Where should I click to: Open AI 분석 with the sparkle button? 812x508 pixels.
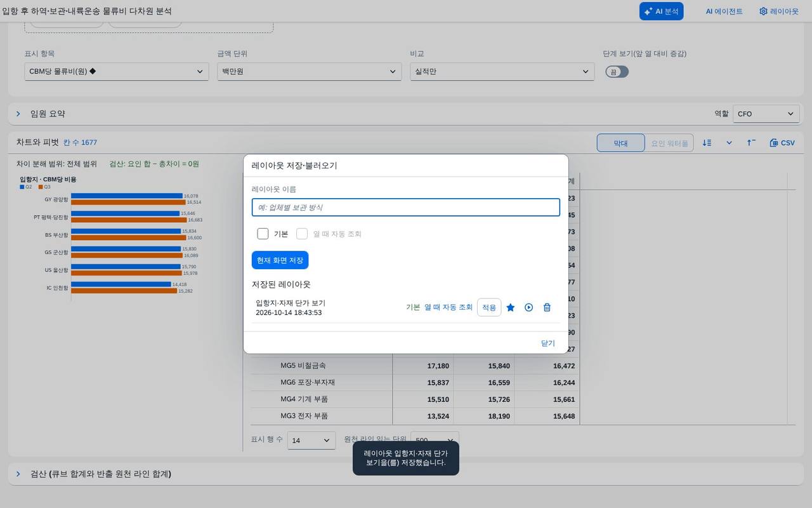point(661,11)
